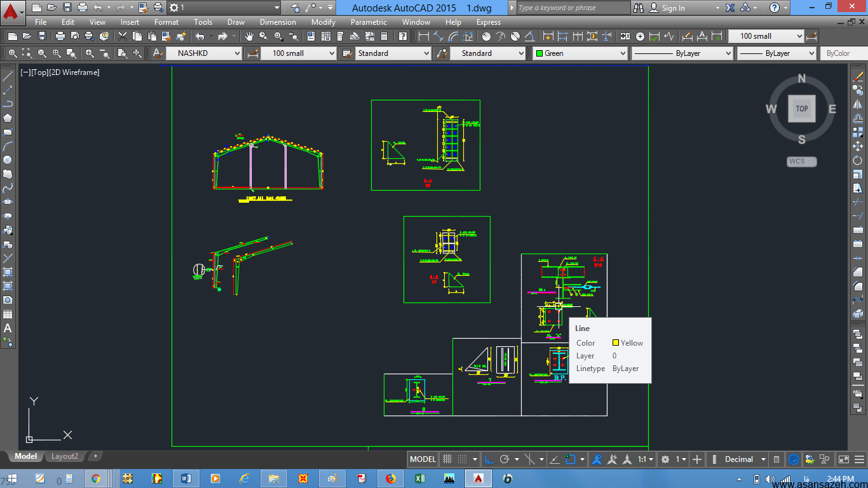Open the annotation scale 1:1 dropdown

point(646,459)
